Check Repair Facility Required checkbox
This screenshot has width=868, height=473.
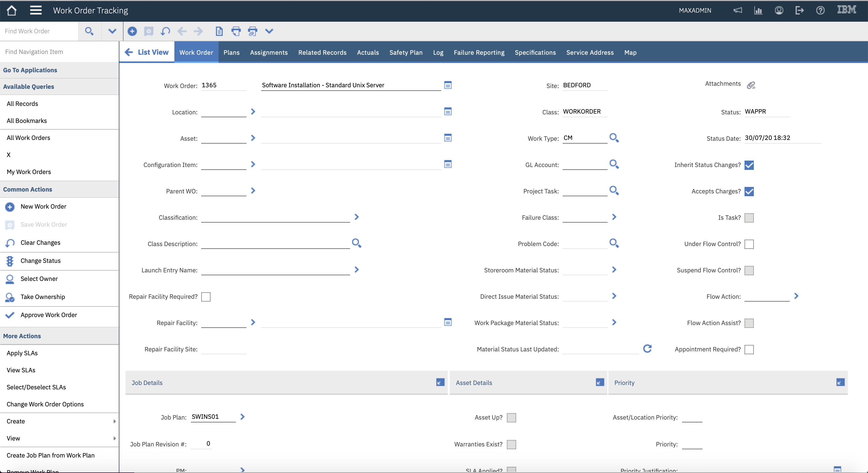tap(206, 297)
